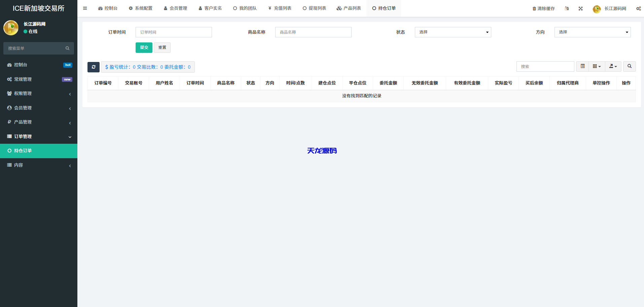The image size is (644, 307).
Task: Select the 持仓订单 highlighted sidebar item
Action: coord(39,151)
